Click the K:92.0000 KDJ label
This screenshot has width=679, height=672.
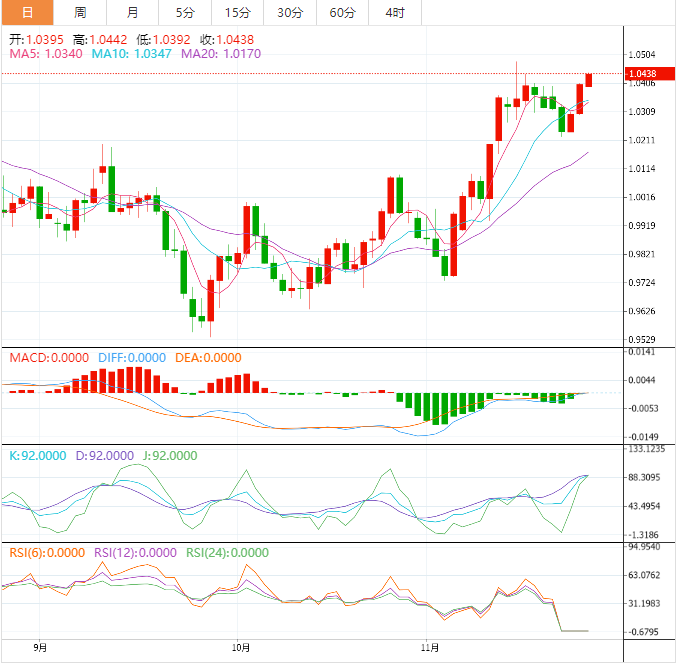pyautogui.click(x=39, y=455)
